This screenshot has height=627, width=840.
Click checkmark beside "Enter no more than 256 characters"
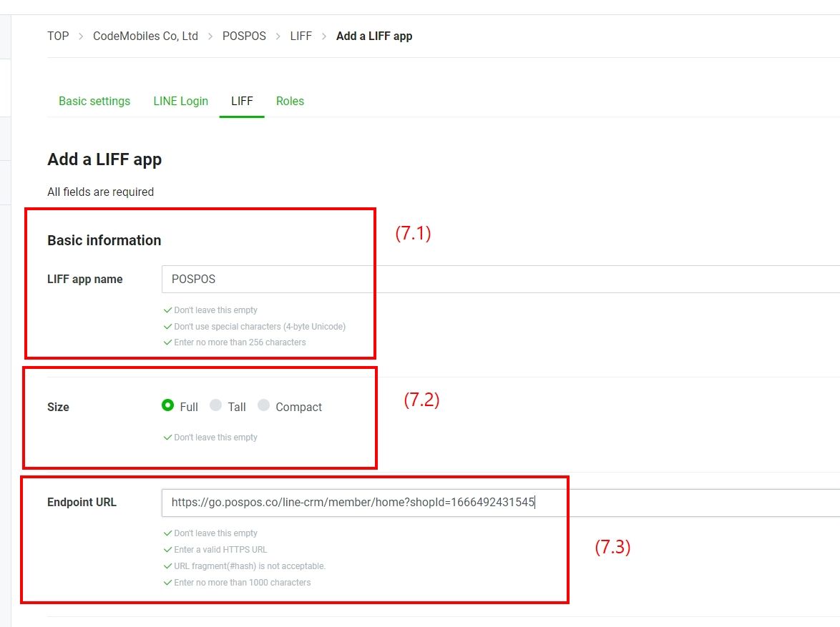tap(167, 342)
